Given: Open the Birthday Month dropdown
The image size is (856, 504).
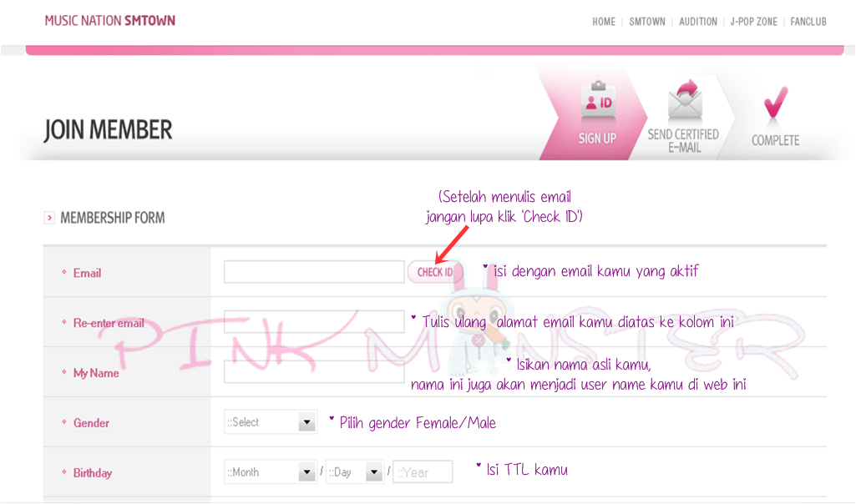Looking at the screenshot, I should tap(271, 471).
